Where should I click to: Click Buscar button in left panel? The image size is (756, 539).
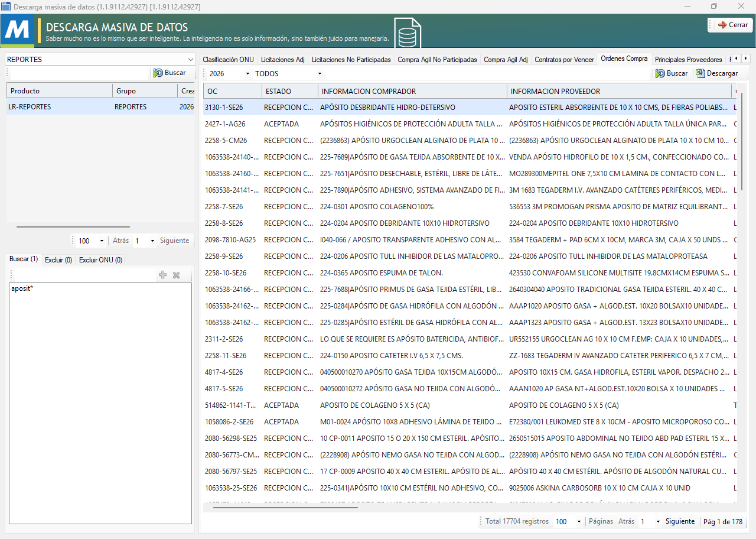point(170,73)
